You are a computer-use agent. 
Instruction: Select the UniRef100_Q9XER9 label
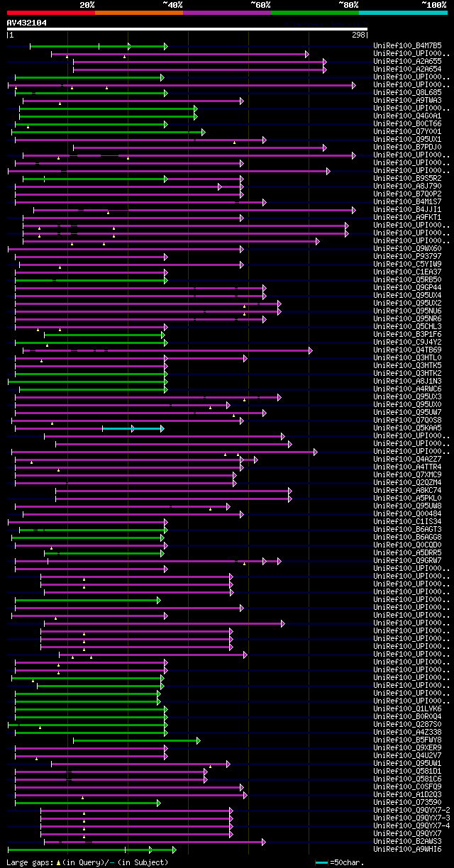(407, 748)
